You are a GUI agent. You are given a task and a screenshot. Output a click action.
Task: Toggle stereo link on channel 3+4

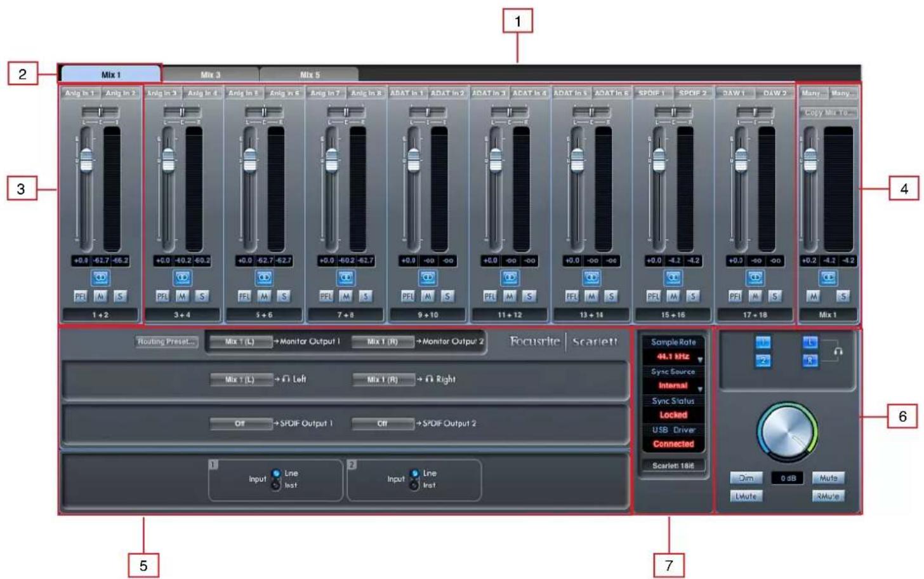182,277
